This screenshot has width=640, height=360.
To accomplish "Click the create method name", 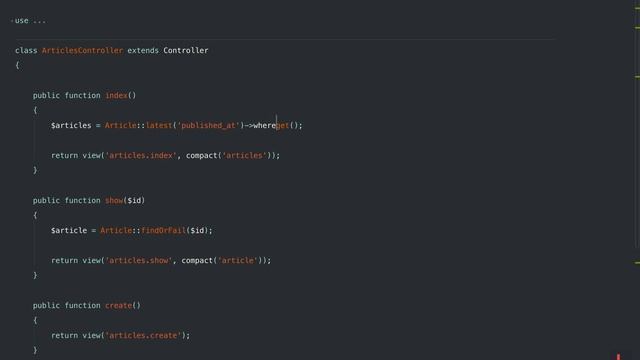I will click(x=118, y=305).
